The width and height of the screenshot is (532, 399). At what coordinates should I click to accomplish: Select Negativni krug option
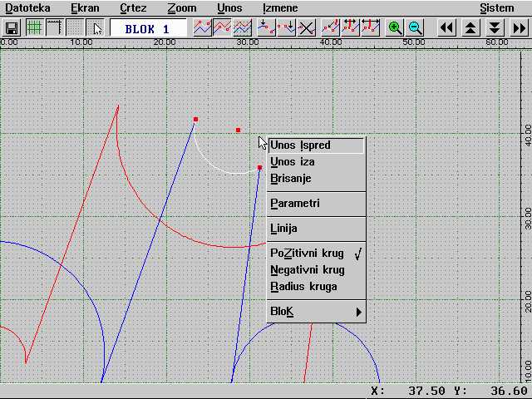(316, 270)
